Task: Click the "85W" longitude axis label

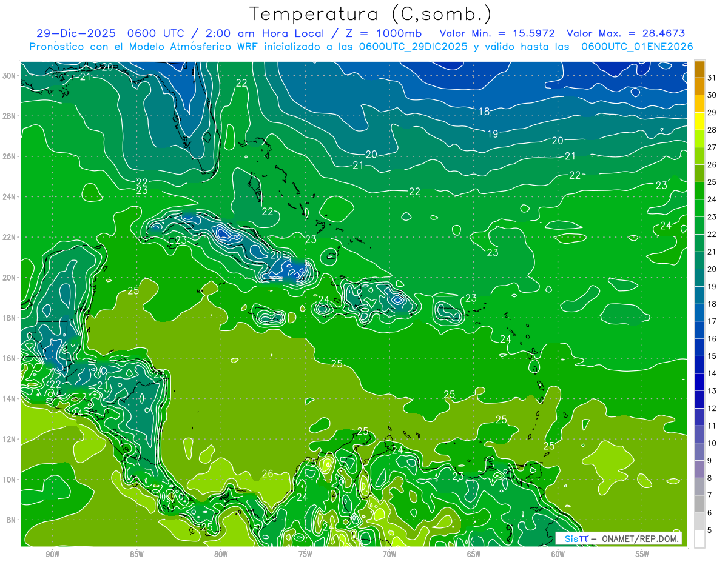Action: click(x=136, y=554)
